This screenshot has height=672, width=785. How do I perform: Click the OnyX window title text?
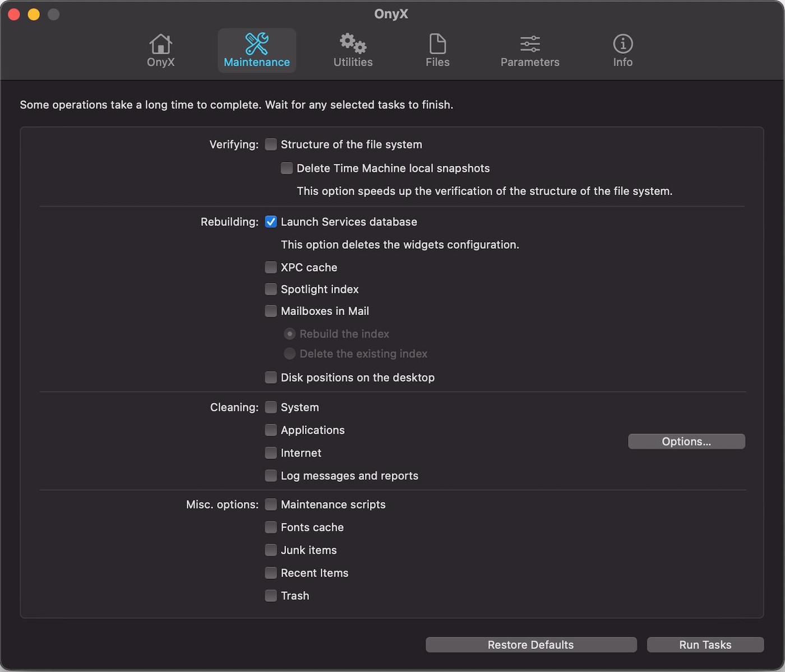click(391, 14)
